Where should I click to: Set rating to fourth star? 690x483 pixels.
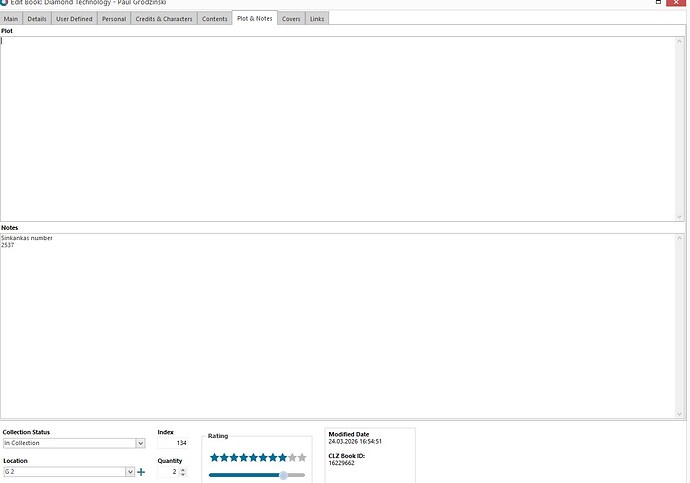point(243,457)
